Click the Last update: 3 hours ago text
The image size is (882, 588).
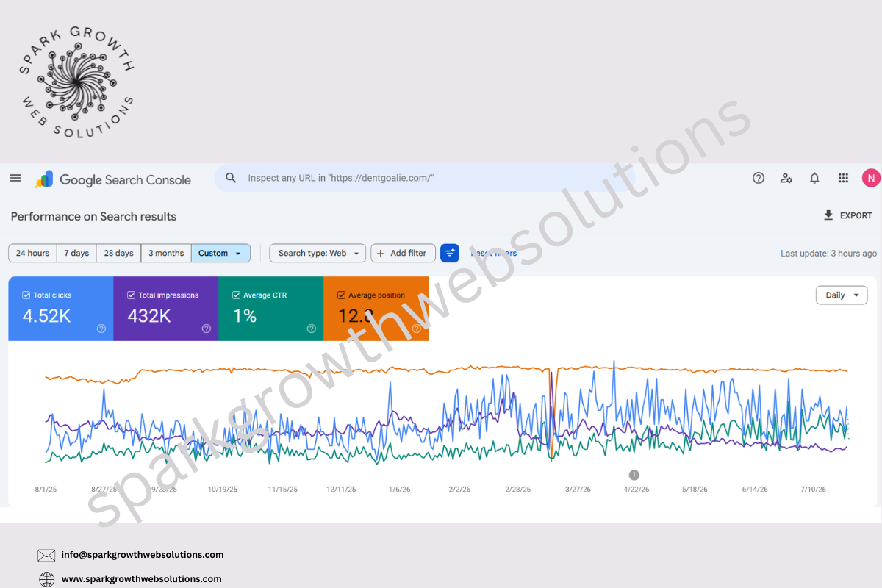coord(828,253)
